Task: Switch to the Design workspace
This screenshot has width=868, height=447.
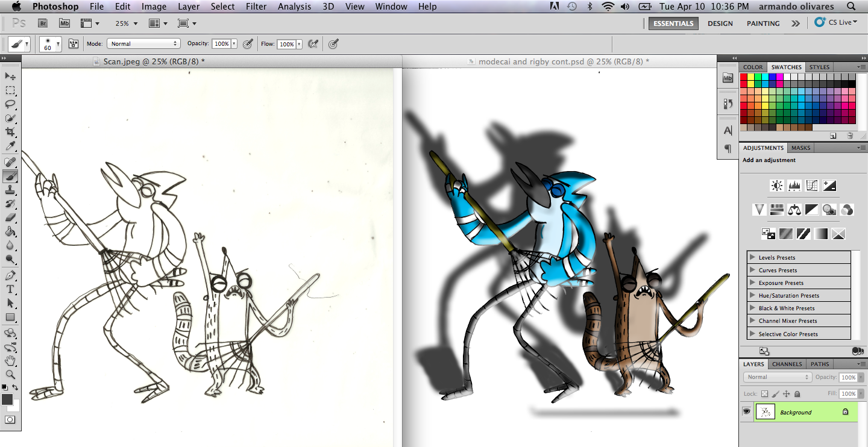Action: (720, 23)
